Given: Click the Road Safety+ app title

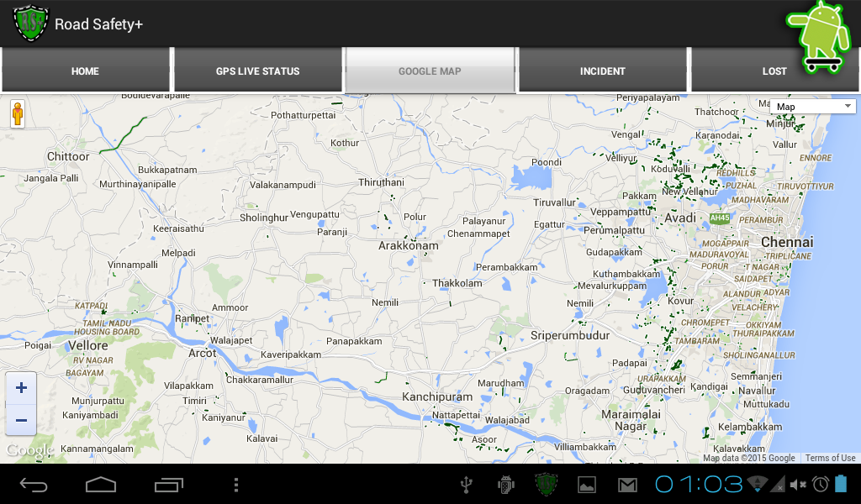Looking at the screenshot, I should tap(99, 24).
